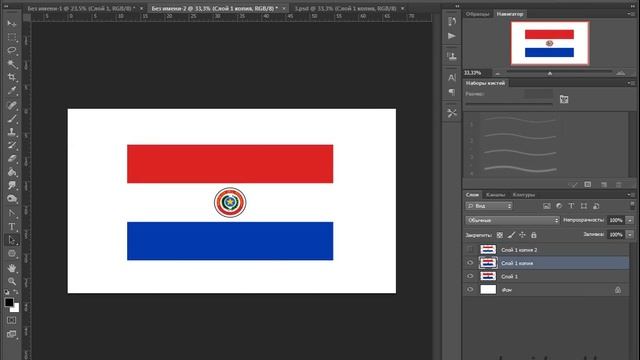This screenshot has height=360, width=640.
Task: Toggle Quick Mask mode
Action: 12,320
